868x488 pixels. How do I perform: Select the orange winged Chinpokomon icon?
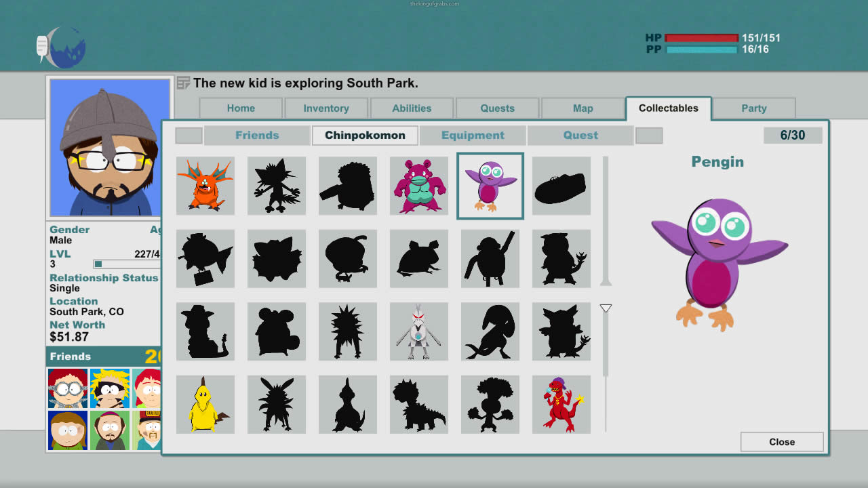[205, 186]
